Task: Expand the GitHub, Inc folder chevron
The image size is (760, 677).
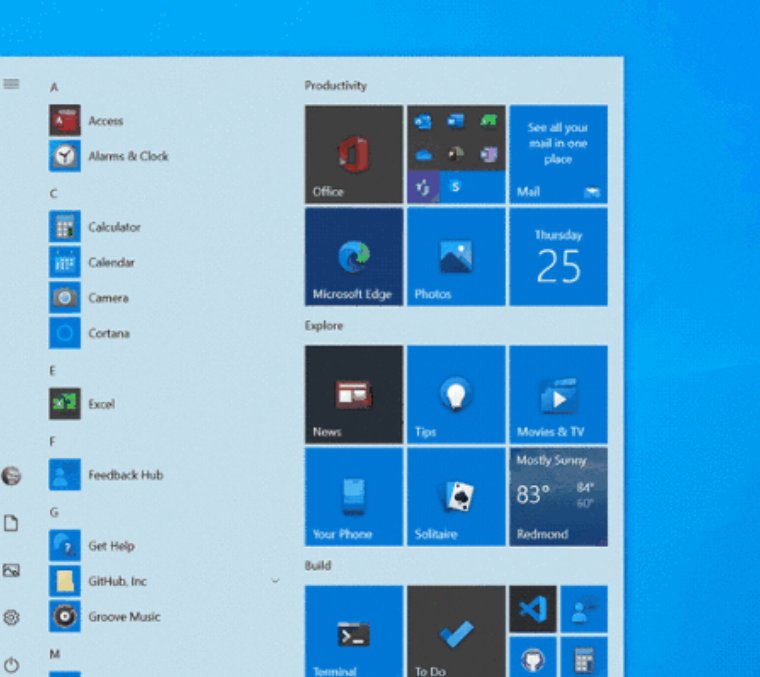Action: 275,580
